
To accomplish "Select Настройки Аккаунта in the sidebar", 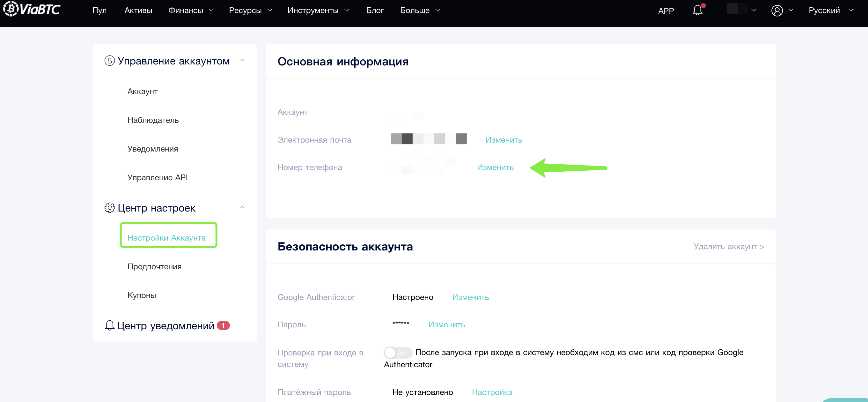I will 166,238.
